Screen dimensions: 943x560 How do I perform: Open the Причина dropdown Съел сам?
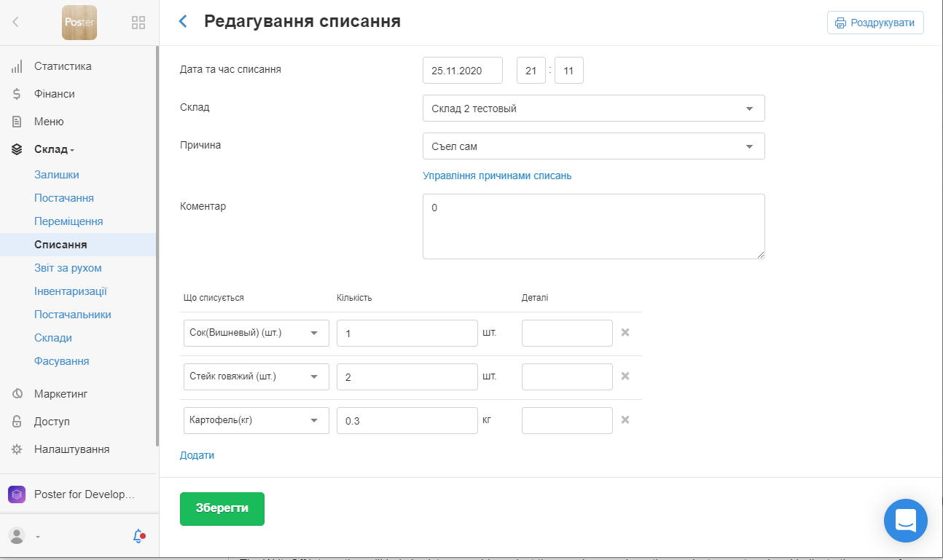click(594, 146)
